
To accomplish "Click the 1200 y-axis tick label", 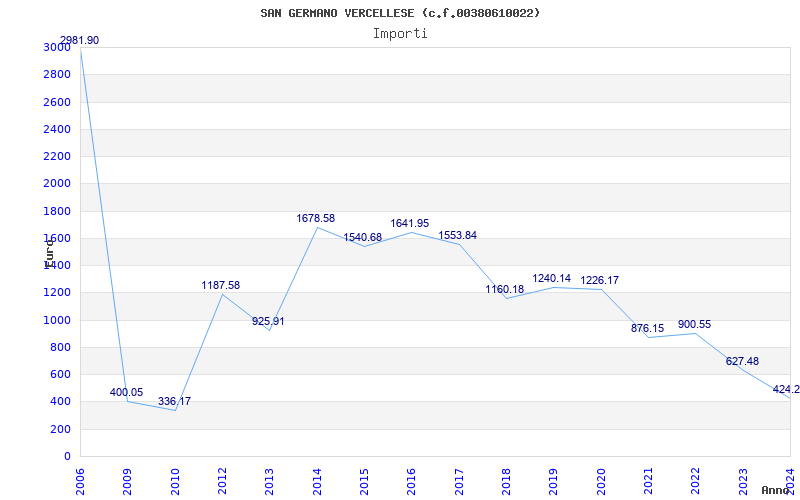I will pyautogui.click(x=57, y=293).
